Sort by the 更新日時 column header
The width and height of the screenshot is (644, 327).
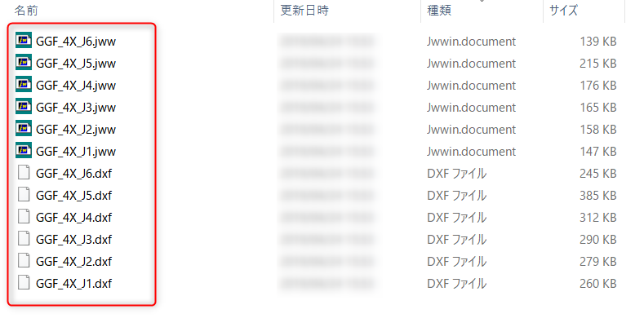pyautogui.click(x=304, y=11)
